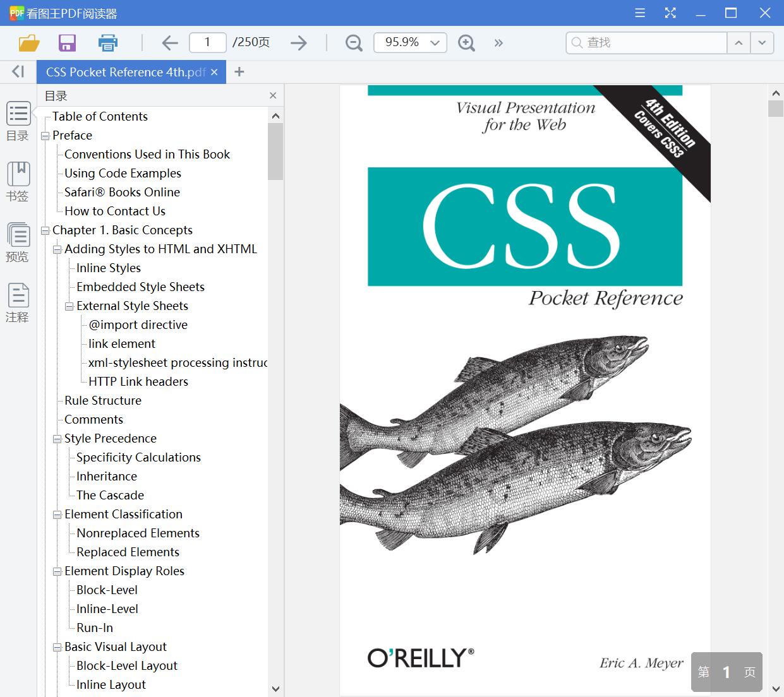
Task: Open the zoom percentage dropdown
Action: coord(435,43)
